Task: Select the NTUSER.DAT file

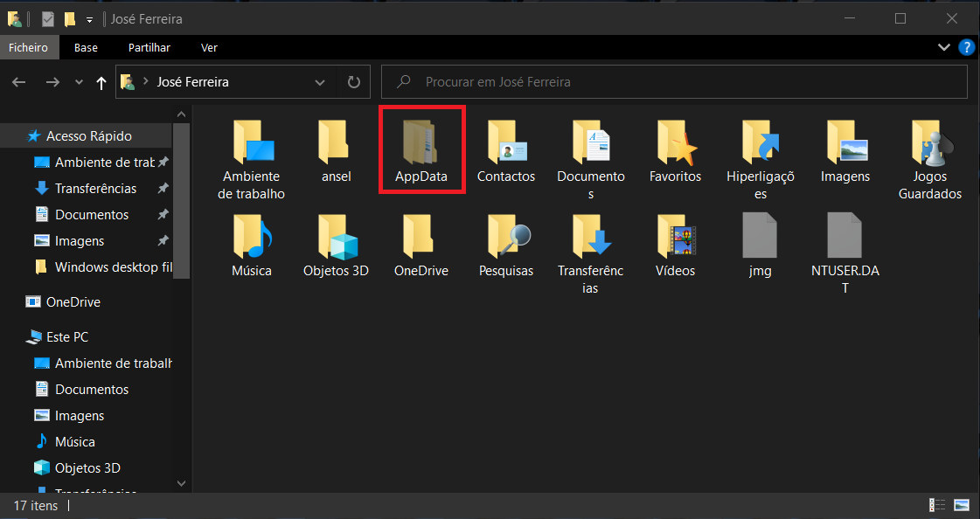Action: click(845, 240)
